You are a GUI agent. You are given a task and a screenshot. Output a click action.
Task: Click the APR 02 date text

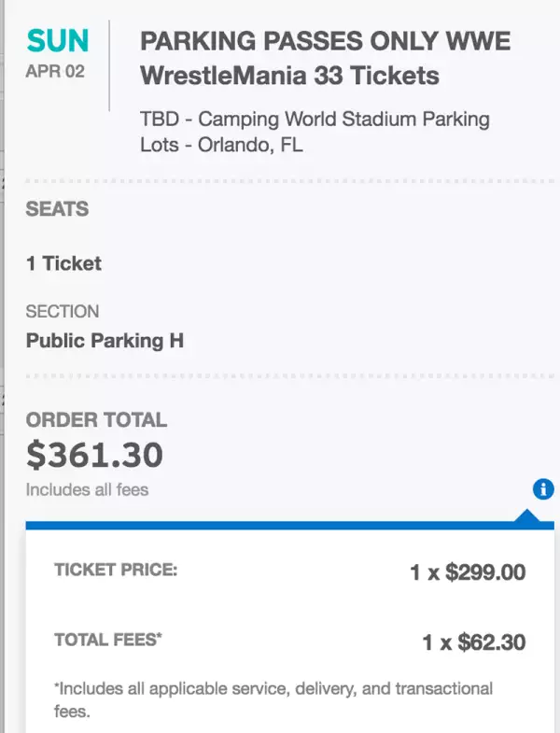click(x=55, y=72)
